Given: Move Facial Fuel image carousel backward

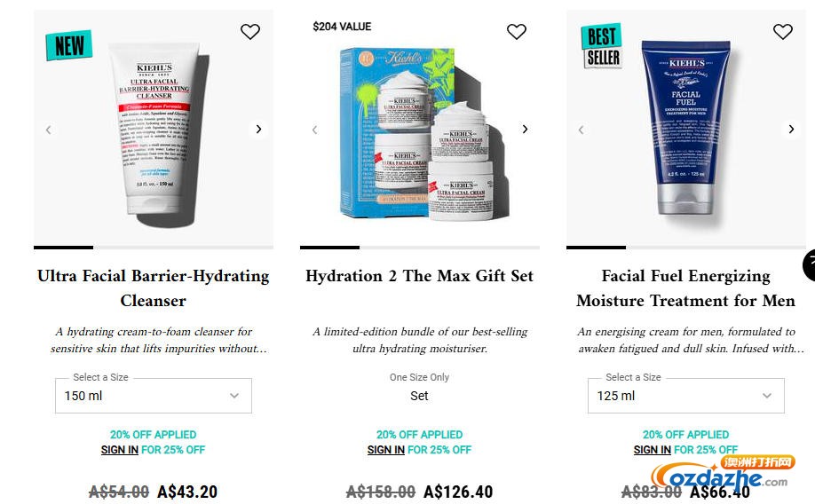Looking at the screenshot, I should click(581, 130).
